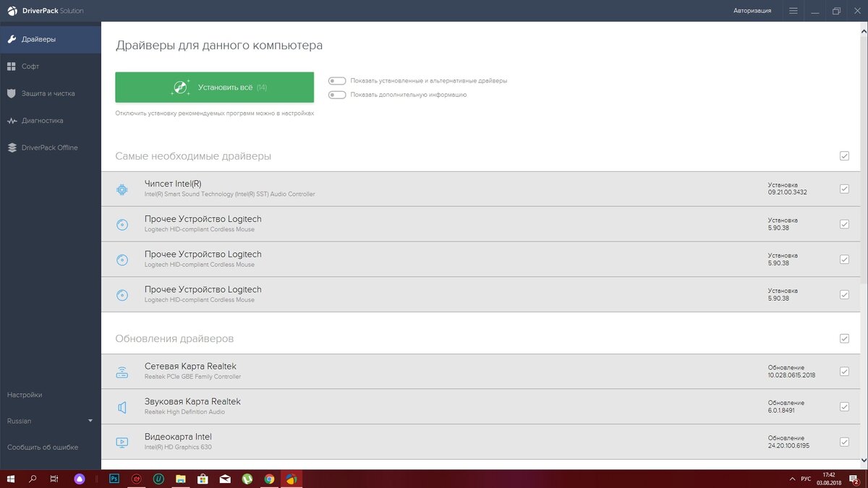Click the purple Alice assistant taskbar icon

[x=80, y=479]
